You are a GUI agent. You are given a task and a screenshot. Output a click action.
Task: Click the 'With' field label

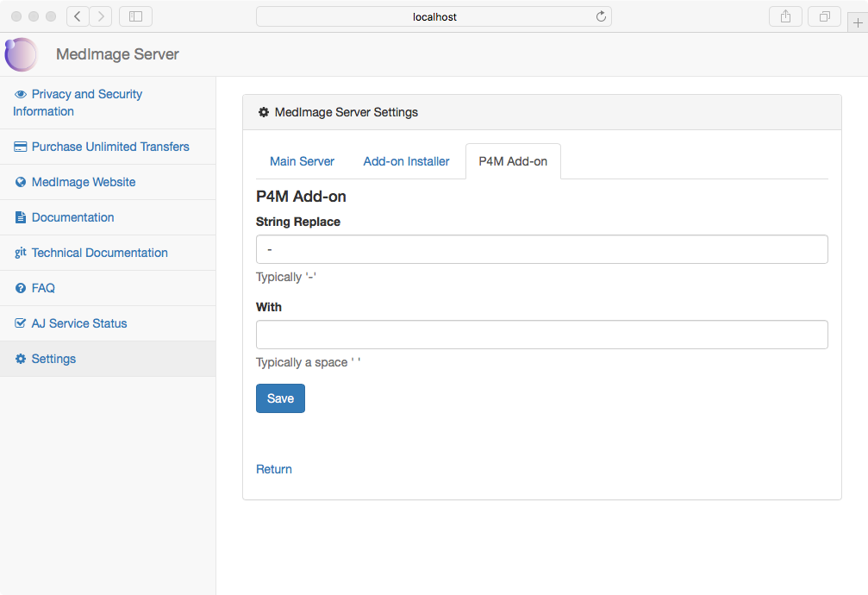coord(268,307)
